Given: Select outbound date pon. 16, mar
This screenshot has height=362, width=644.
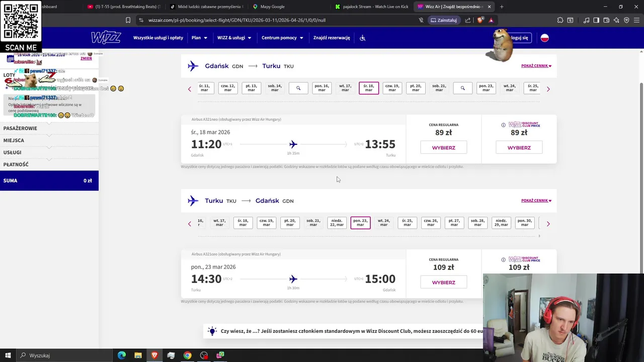Looking at the screenshot, I should click(x=321, y=88).
